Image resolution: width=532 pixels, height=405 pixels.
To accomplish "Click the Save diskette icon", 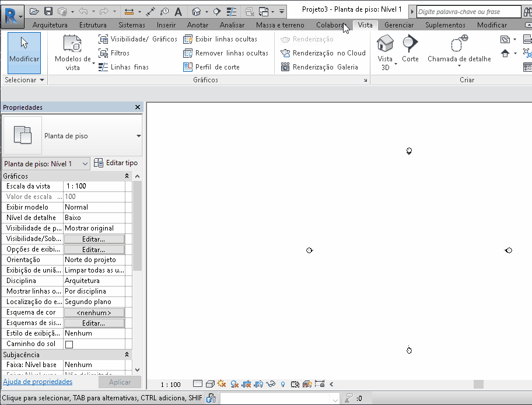I will (x=48, y=12).
